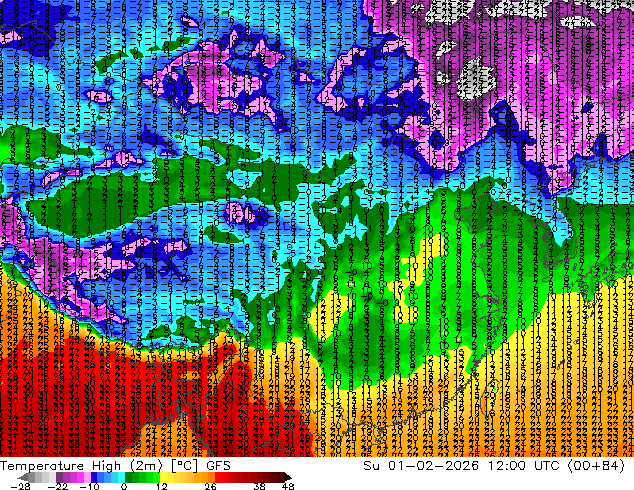The width and height of the screenshot is (634, 490).
Task: Click the magenta segment of the legend color bar
Action: pos(80,477)
